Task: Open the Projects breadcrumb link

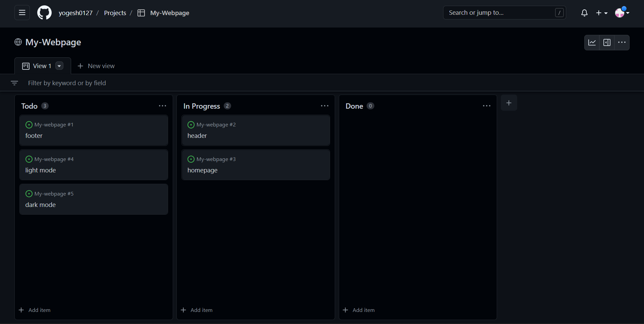Action: pos(115,13)
